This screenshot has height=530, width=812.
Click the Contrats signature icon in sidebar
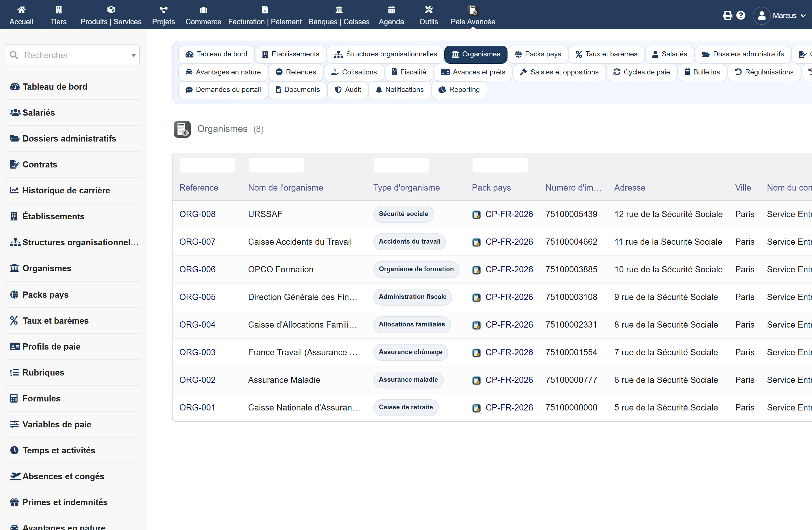click(x=15, y=164)
